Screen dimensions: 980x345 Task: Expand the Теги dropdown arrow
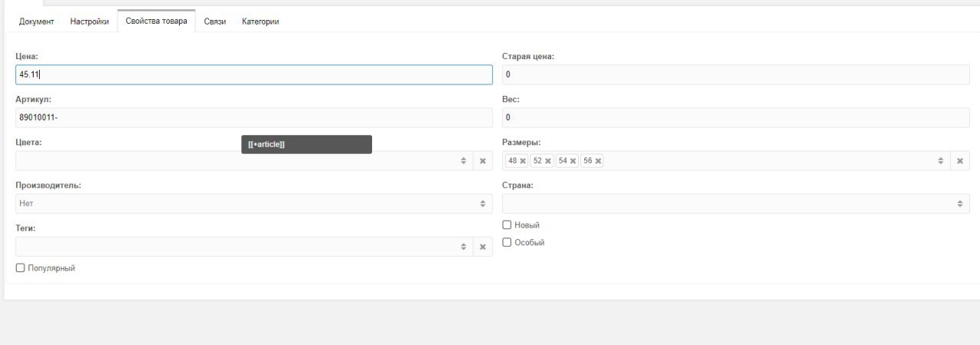click(x=463, y=247)
